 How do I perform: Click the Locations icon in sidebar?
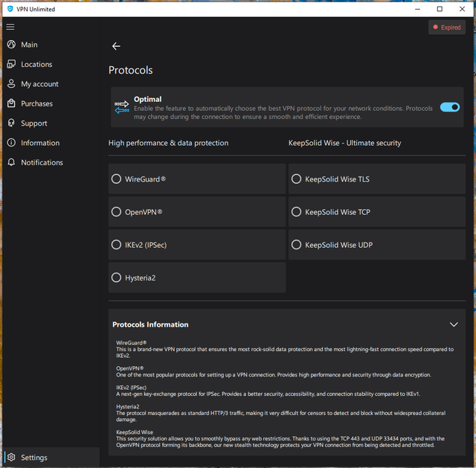(x=11, y=64)
